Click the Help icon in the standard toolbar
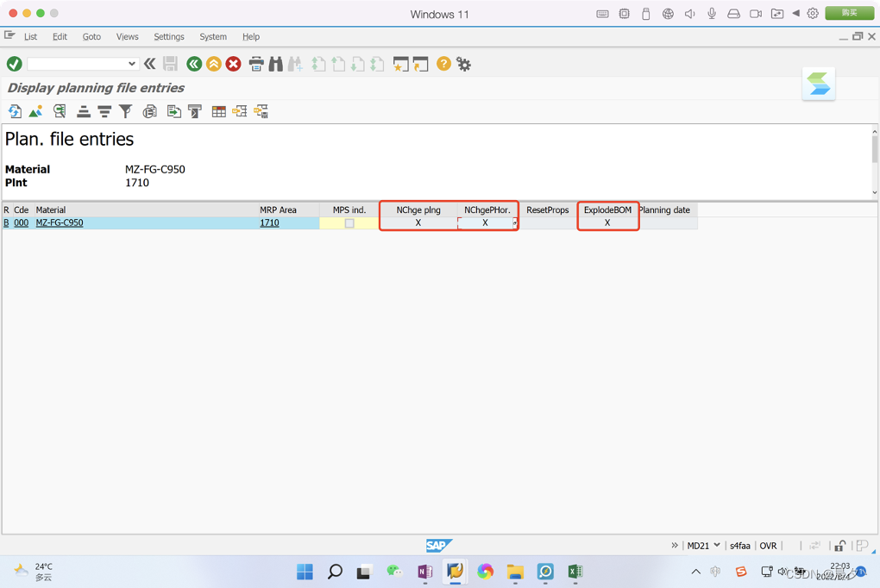The image size is (880, 588). point(443,64)
